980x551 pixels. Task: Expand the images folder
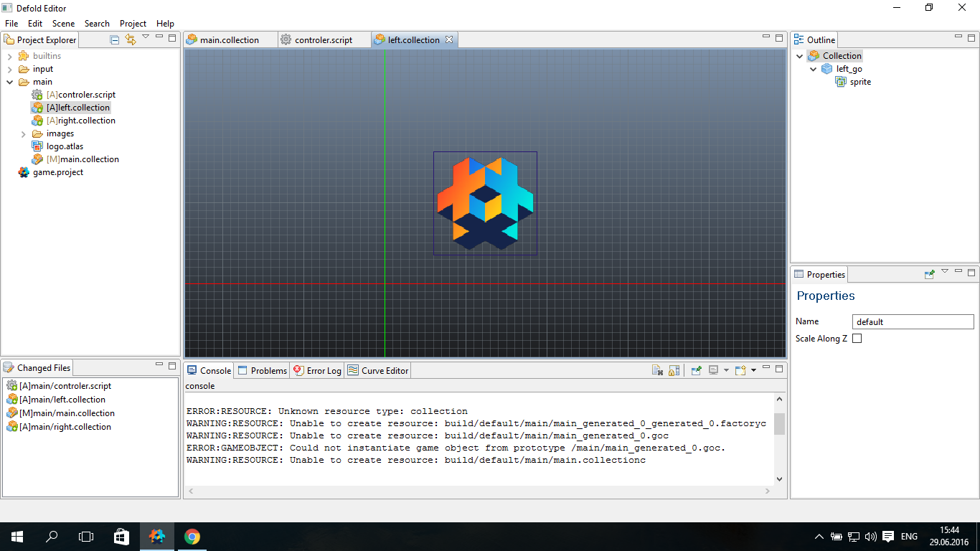click(x=23, y=133)
